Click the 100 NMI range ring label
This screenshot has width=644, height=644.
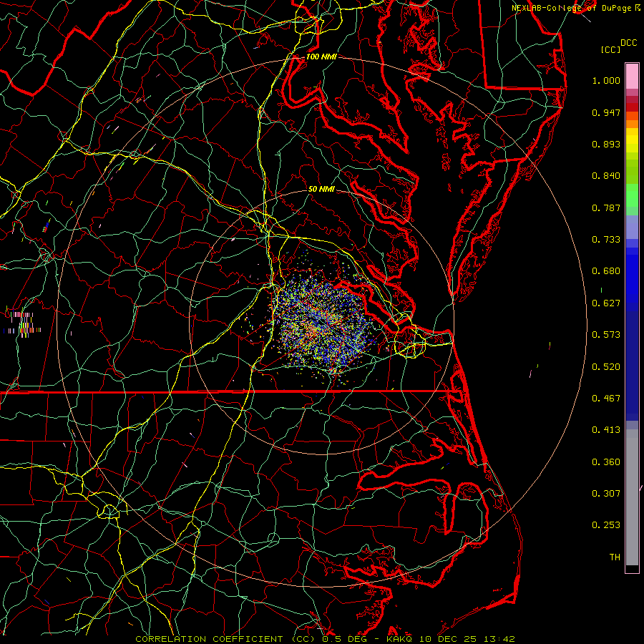321,57
